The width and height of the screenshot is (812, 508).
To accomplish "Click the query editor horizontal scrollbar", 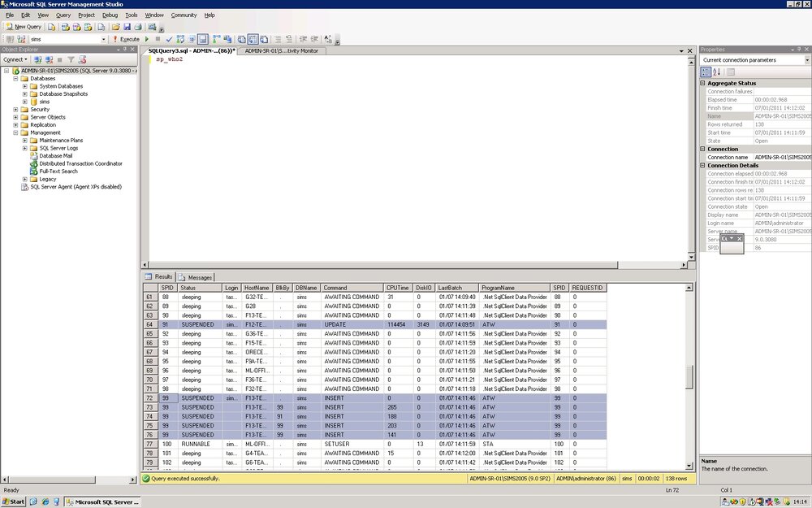I will [384, 265].
